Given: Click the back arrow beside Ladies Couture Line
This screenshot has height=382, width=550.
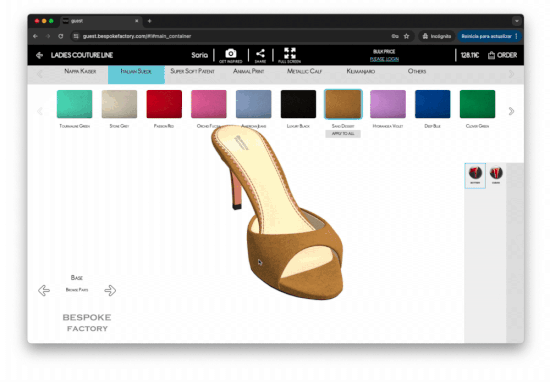Looking at the screenshot, I should coord(39,55).
